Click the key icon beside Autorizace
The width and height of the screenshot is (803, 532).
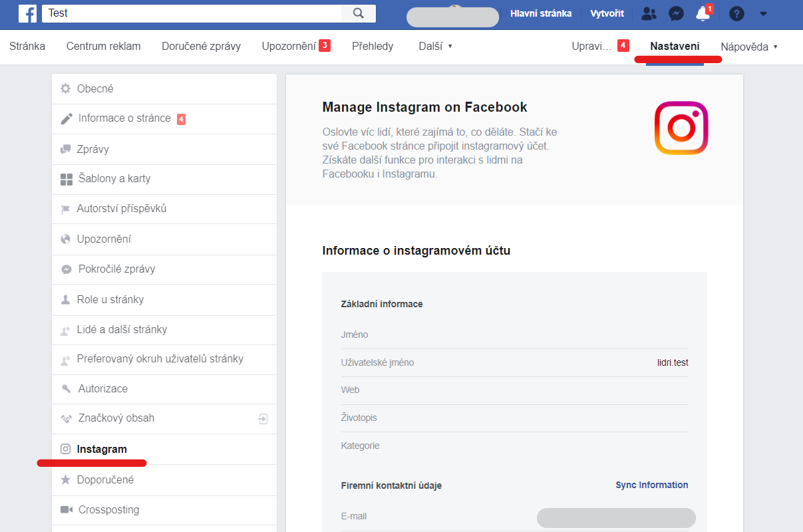pos(66,388)
